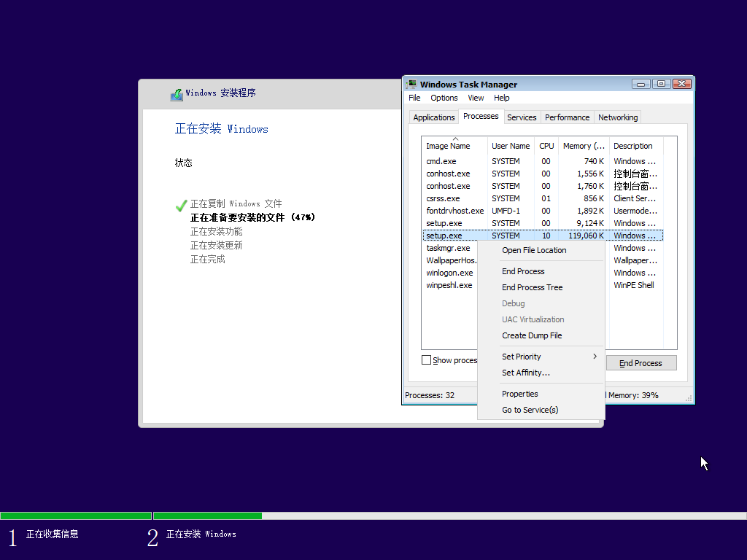
Task: Click the highlighted setup.exe row with 119,060 K
Action: coord(543,236)
